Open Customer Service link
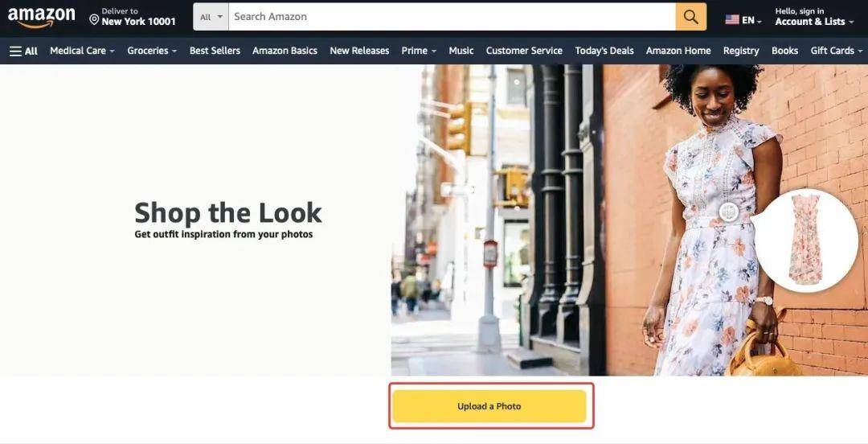 (x=524, y=51)
